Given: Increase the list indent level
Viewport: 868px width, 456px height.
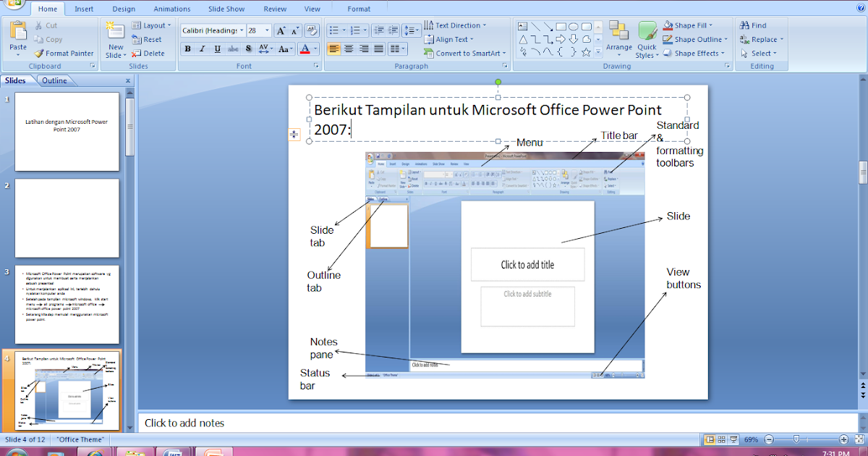Looking at the screenshot, I should pos(393,30).
